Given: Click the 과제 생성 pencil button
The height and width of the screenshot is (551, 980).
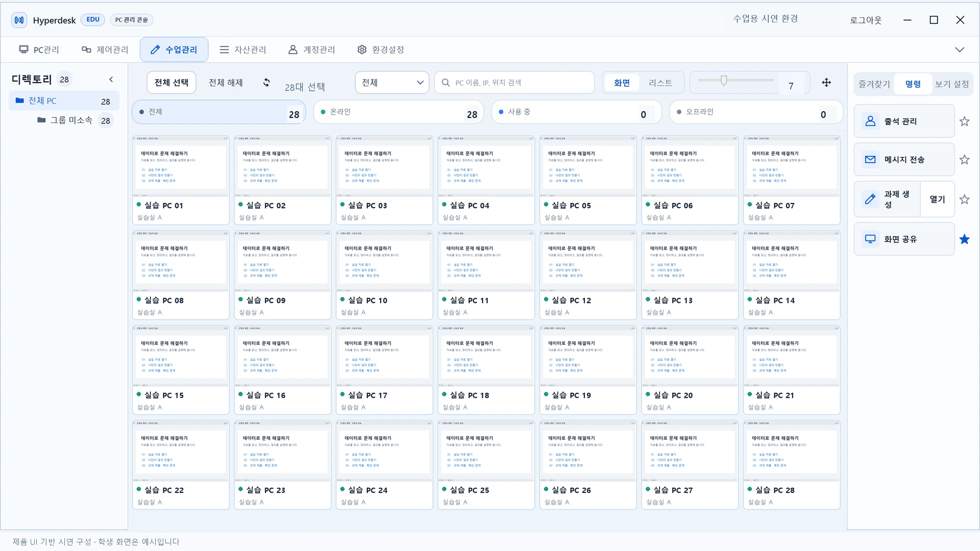Looking at the screenshot, I should [887, 199].
